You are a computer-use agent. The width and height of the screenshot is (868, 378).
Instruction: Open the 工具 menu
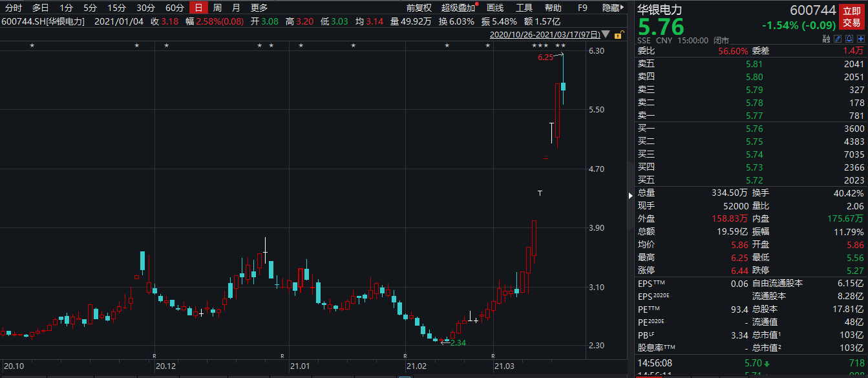click(524, 8)
